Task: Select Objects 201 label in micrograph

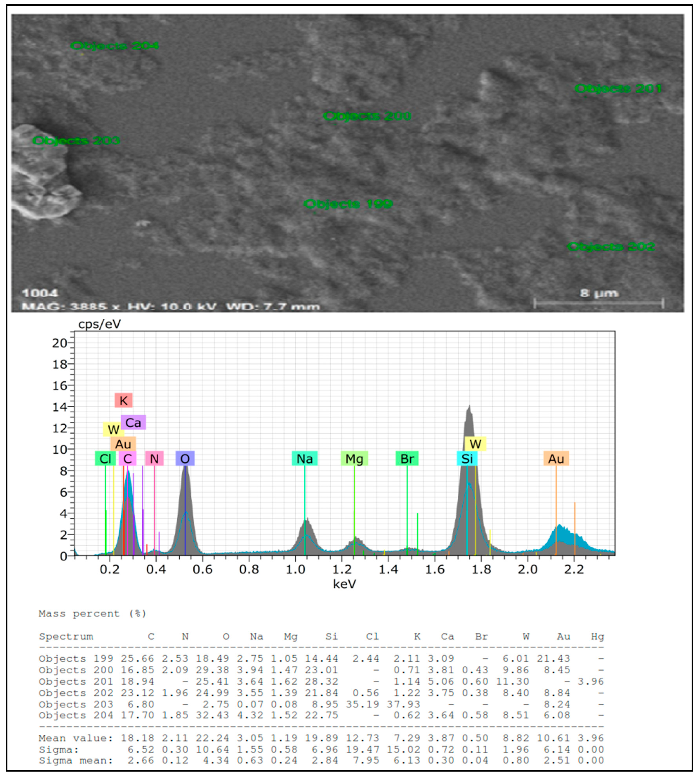Action: pos(618,89)
